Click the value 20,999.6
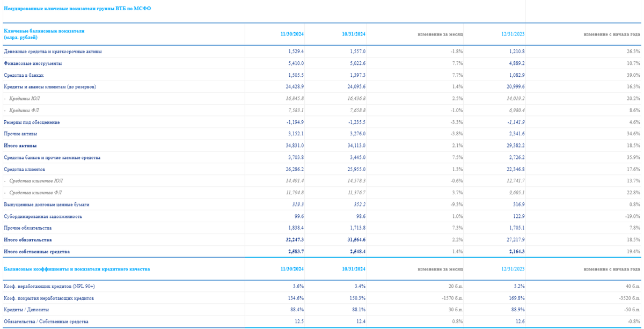Image resolution: width=644 pixels, height=329 pixels. [x=515, y=87]
